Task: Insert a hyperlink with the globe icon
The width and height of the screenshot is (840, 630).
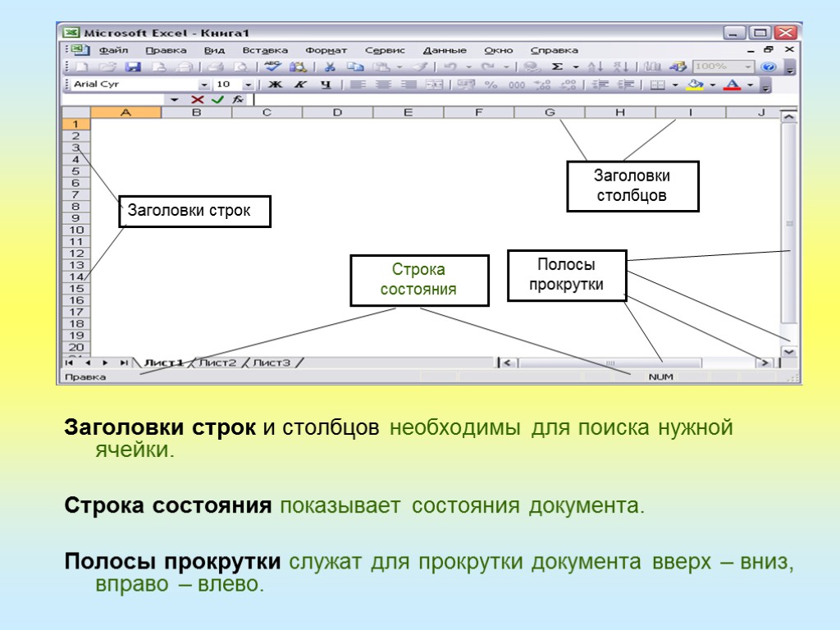Action: tap(532, 67)
